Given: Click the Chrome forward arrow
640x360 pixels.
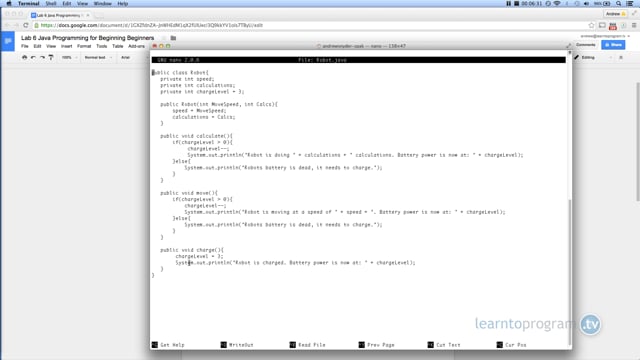Looking at the screenshot, I should tap(16, 25).
